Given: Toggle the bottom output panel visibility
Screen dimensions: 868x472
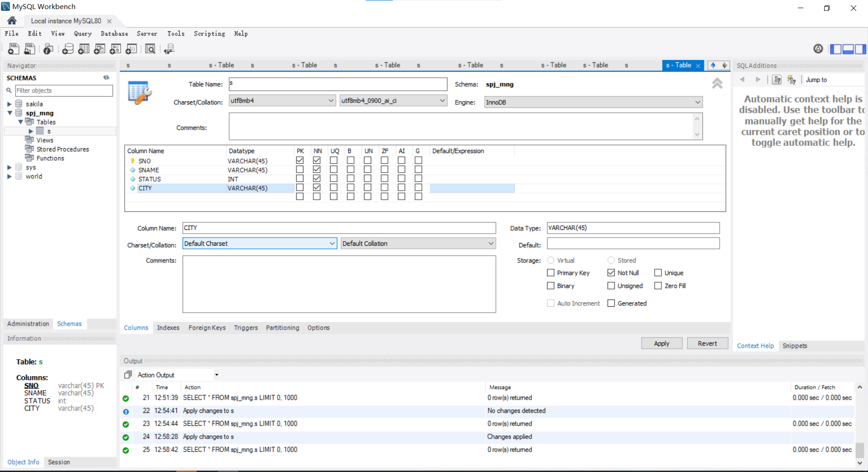Looking at the screenshot, I should 848,49.
